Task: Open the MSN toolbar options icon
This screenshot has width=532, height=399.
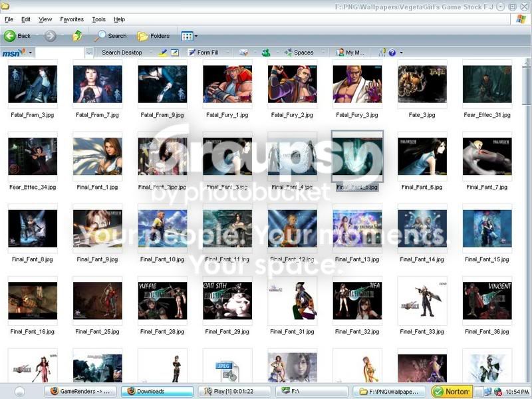Action: click(x=382, y=53)
